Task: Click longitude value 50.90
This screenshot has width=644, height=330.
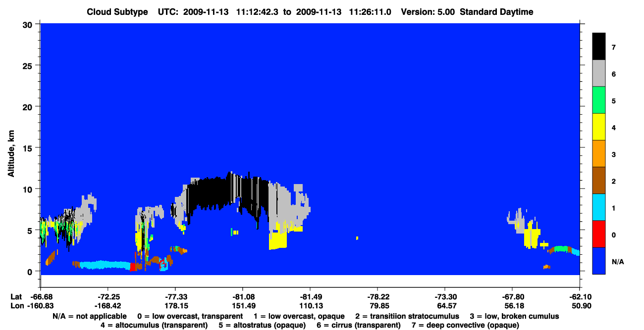Action: point(580,306)
